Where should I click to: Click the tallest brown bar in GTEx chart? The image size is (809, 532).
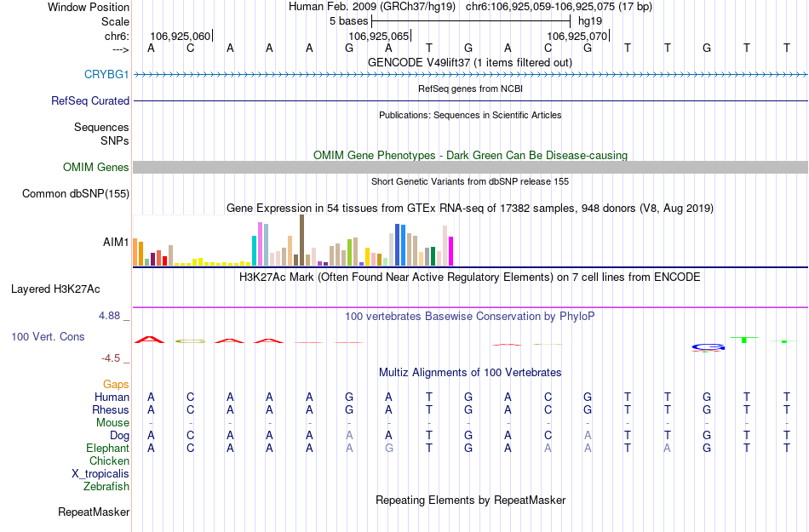[301, 240]
